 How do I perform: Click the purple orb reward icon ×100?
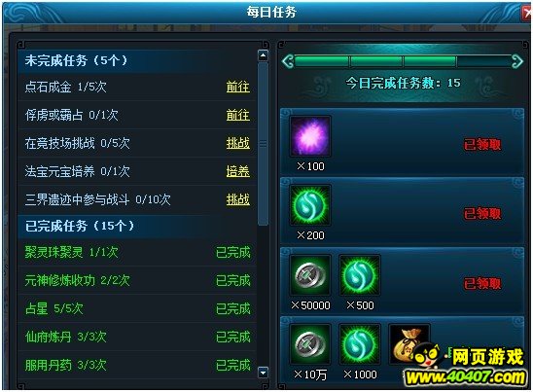point(310,136)
